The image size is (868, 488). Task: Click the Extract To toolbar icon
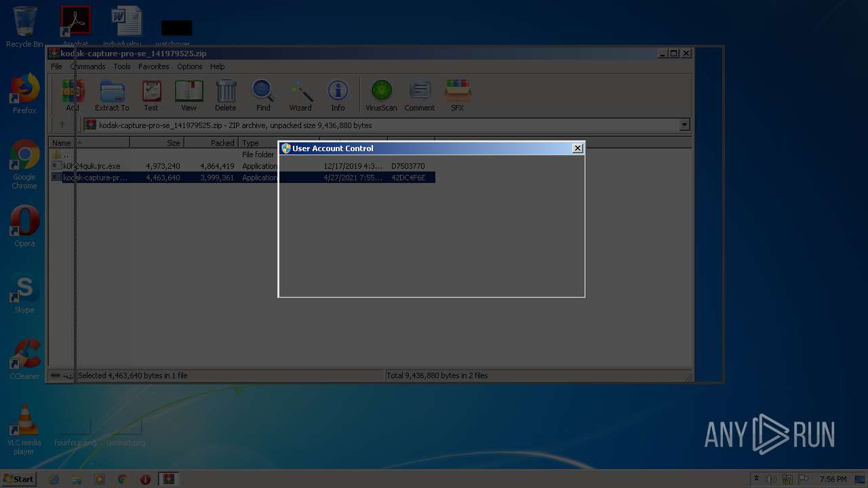click(x=112, y=95)
